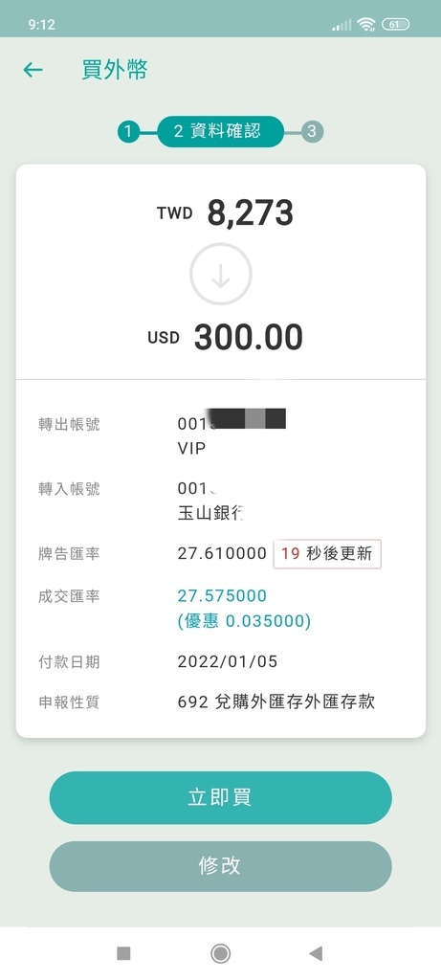441x980 pixels.
Task: Tap the 19 秒後更新 rate refresh box
Action: coord(327,554)
